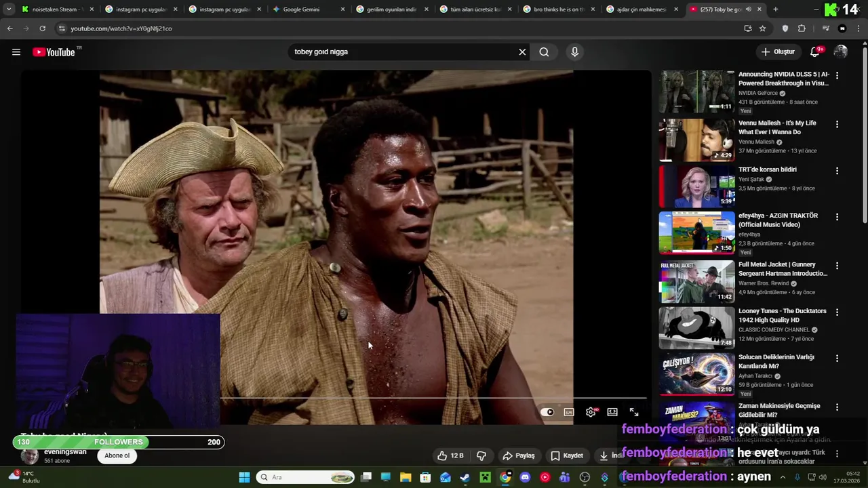Close the Google Gemini tab

coord(342,9)
